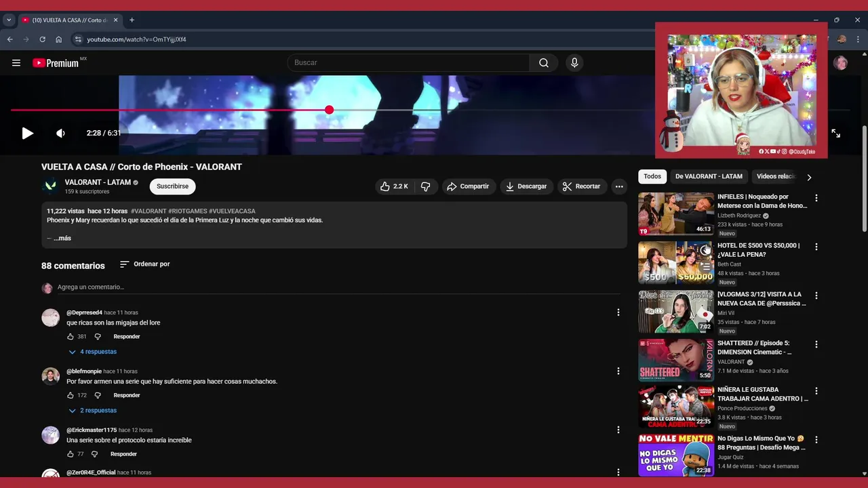Like the comment by @blefmonpie
The width and height of the screenshot is (868, 488).
71,395
